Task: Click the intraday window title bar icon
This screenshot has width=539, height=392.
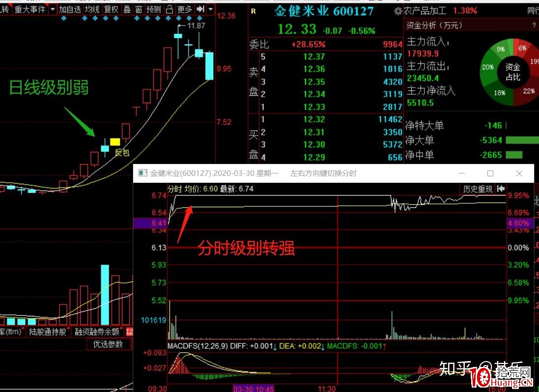Action: (x=142, y=173)
